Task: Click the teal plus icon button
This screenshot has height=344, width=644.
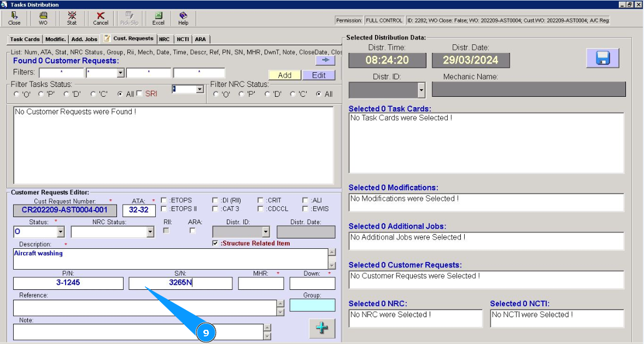Action: [322, 328]
